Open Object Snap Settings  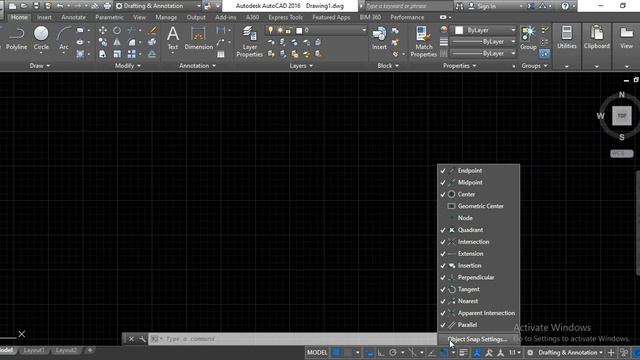tap(478, 339)
